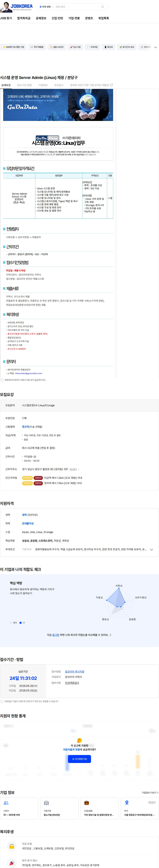Click the JOB 검색 search field
The width and height of the screenshot is (159, 868).
(77, 7)
